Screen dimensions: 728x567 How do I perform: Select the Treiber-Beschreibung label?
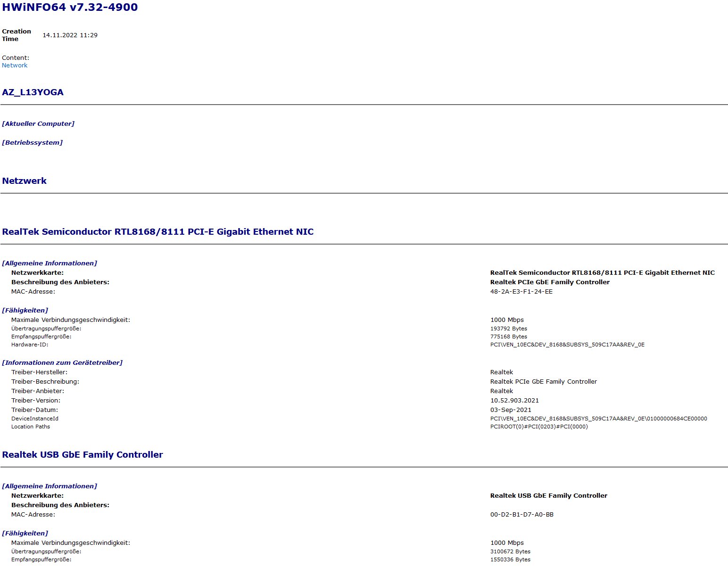point(45,382)
